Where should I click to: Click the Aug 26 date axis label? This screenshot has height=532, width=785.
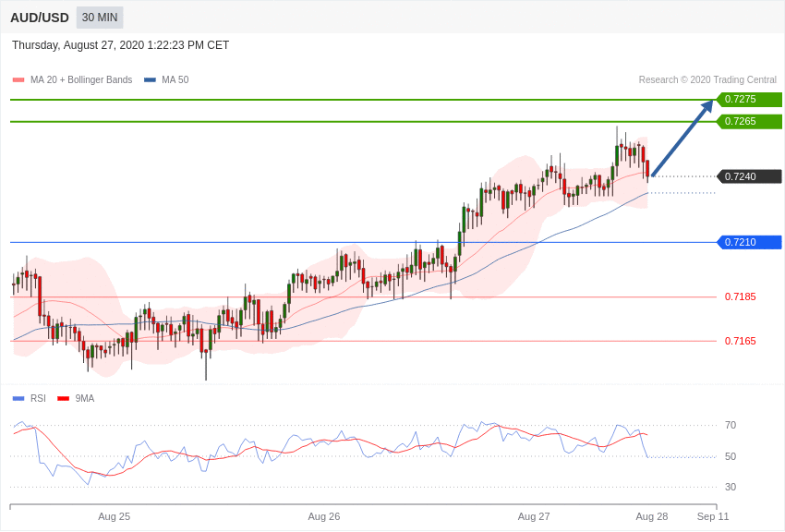pos(324,516)
